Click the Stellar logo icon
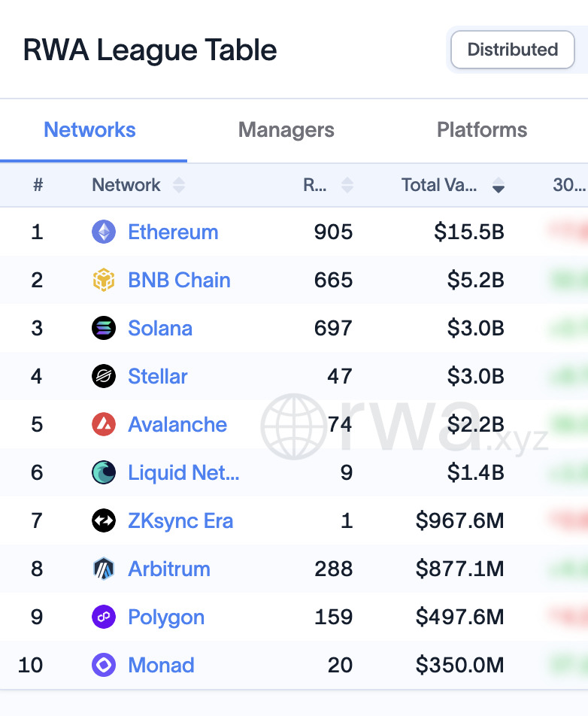The image size is (588, 716). [x=104, y=376]
